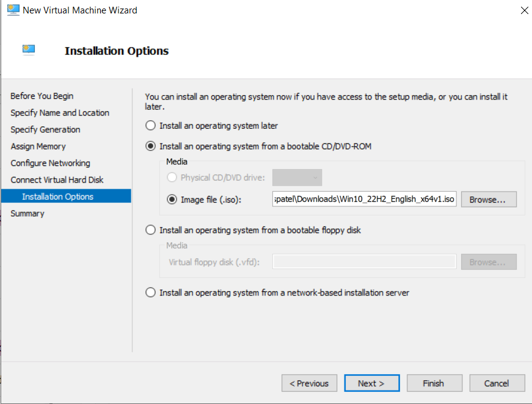Go to Connect Virtual Hard Disk step

point(57,180)
